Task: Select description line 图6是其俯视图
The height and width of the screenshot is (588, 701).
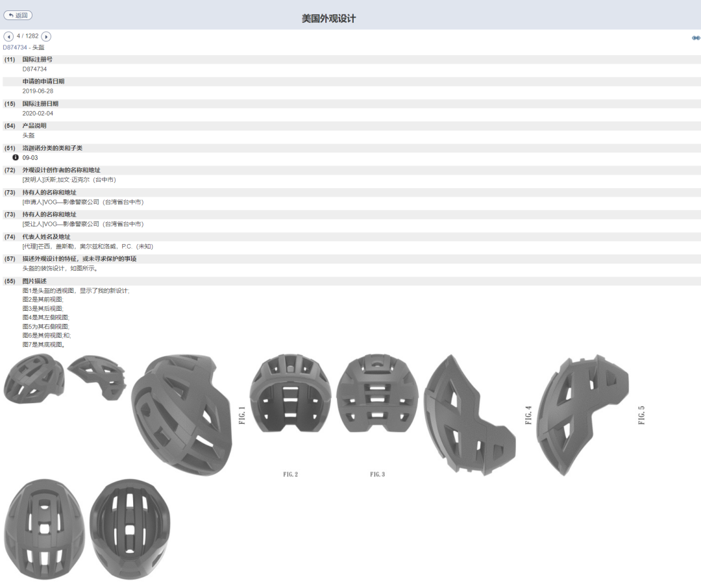Action: point(47,336)
